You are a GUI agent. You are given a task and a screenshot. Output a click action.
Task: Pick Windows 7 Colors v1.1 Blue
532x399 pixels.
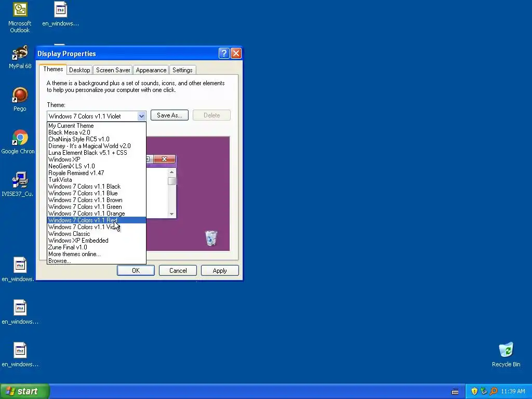tap(96, 193)
